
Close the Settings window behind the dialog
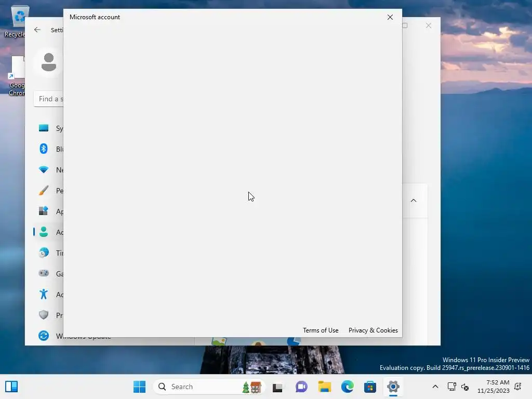(429, 25)
